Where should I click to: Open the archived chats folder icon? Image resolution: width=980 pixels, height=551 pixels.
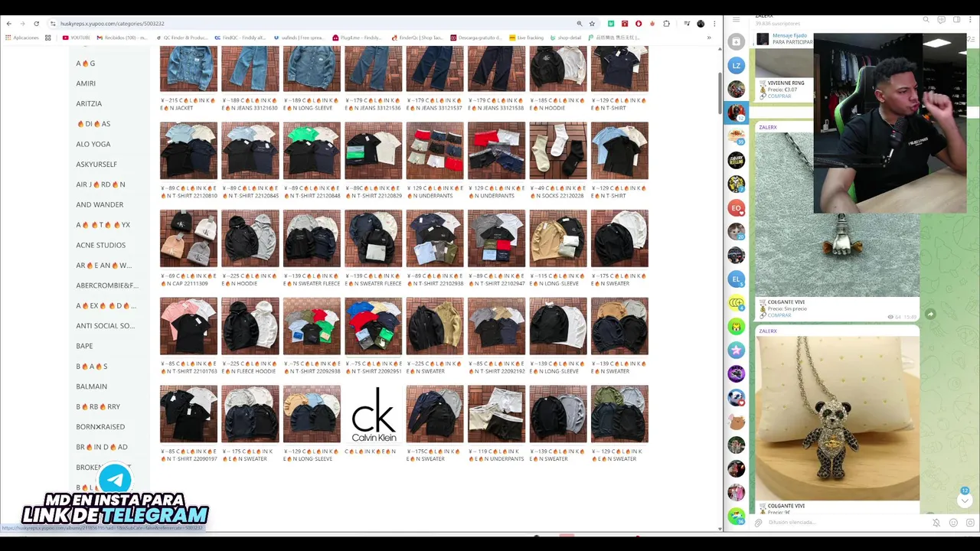click(x=736, y=41)
